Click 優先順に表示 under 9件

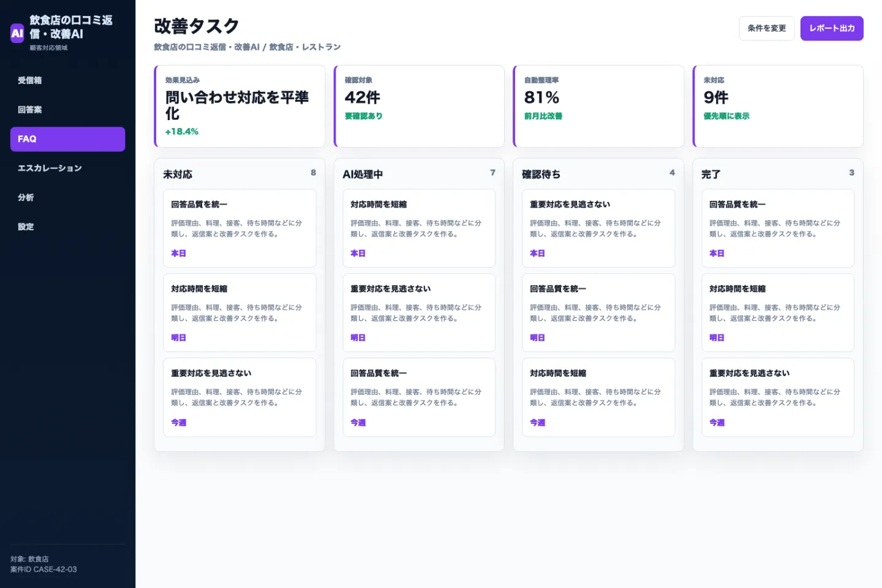point(726,116)
